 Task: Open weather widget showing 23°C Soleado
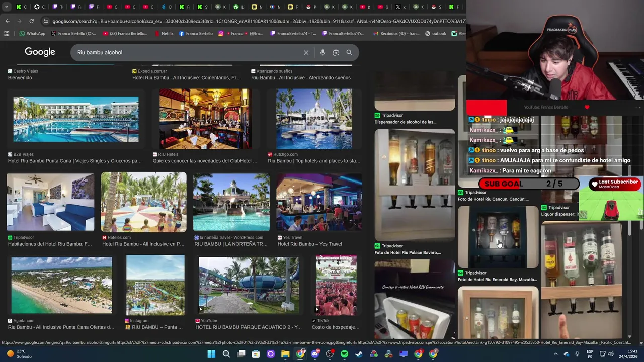(17, 354)
